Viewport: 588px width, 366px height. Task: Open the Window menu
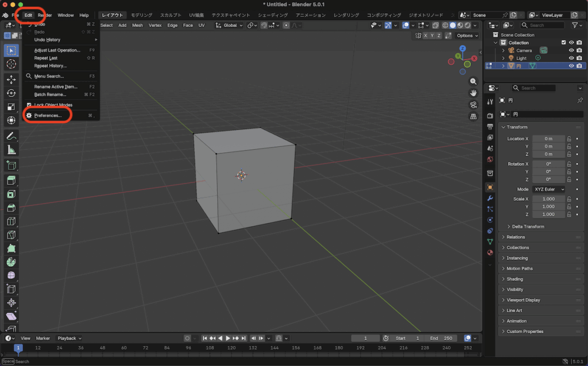[x=65, y=15]
